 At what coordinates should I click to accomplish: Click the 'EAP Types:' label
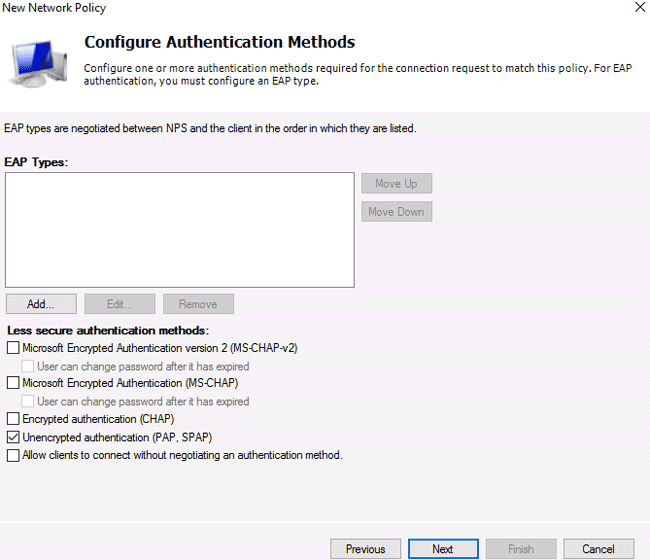coord(36,162)
